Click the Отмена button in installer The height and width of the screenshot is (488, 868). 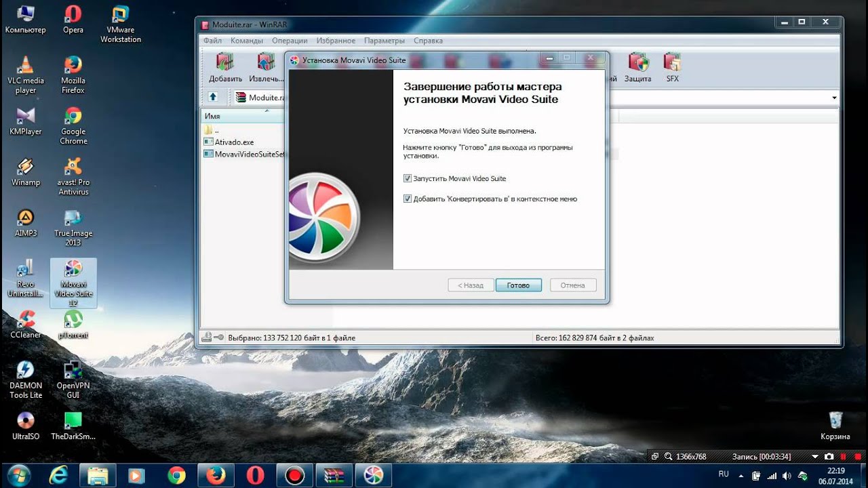(x=573, y=285)
